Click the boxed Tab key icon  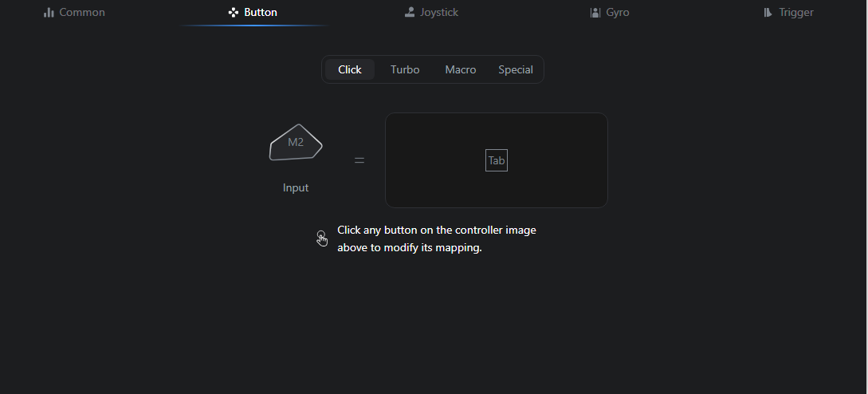[497, 160]
